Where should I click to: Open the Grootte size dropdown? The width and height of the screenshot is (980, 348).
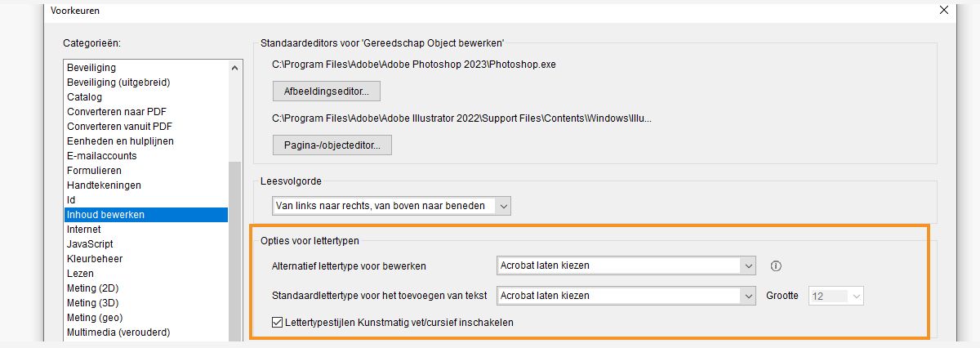(x=836, y=296)
